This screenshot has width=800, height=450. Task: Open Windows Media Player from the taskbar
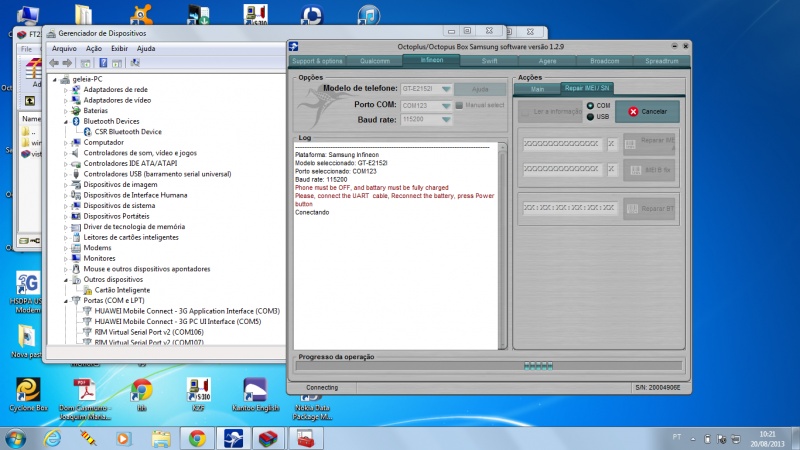point(123,439)
